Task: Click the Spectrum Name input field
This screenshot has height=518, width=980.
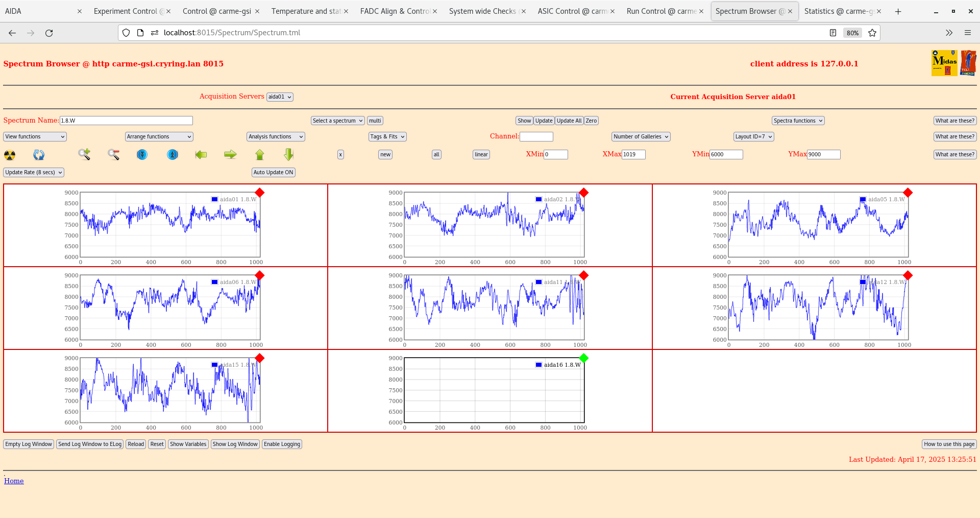Action: coord(126,121)
